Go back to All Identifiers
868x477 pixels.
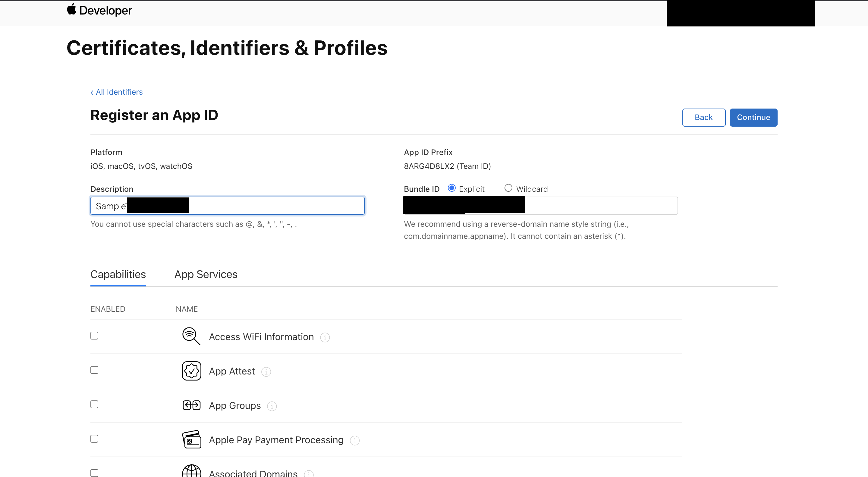coord(117,92)
